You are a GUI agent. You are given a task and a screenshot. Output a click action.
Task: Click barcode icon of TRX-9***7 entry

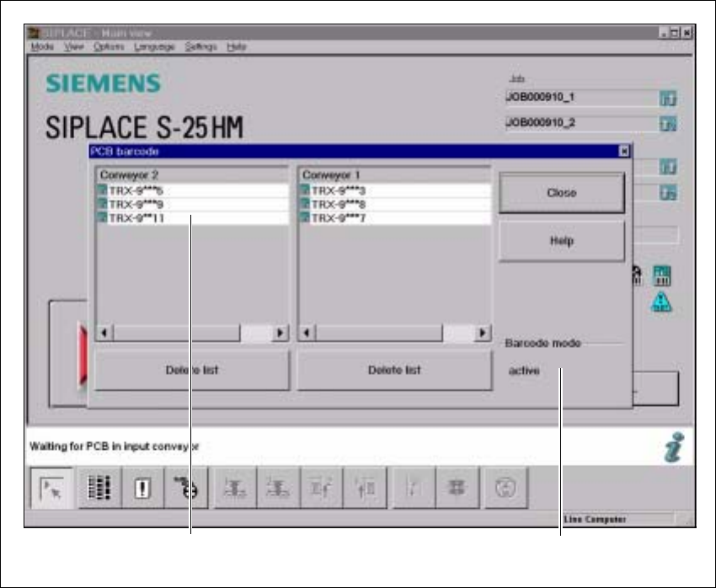pos(305,217)
